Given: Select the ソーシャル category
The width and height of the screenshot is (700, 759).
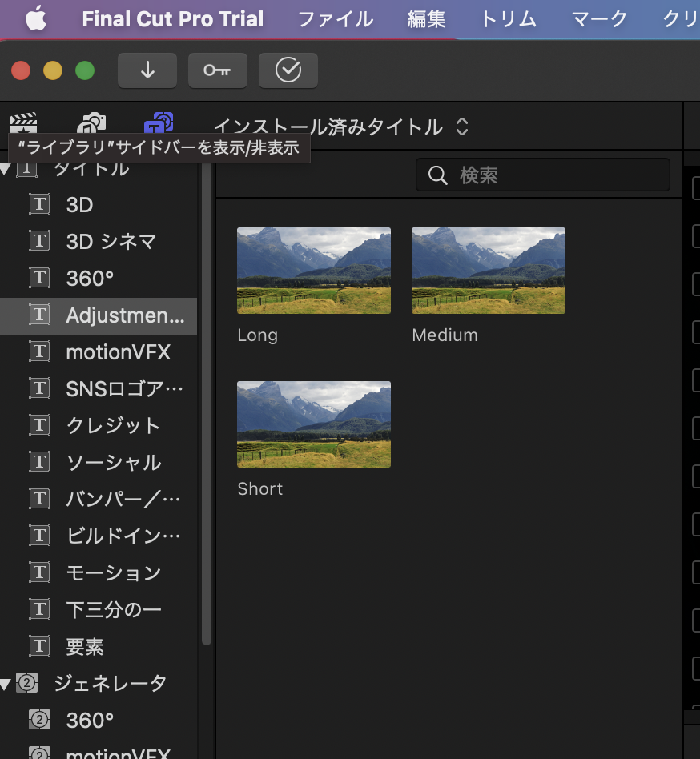Looking at the screenshot, I should point(99,462).
